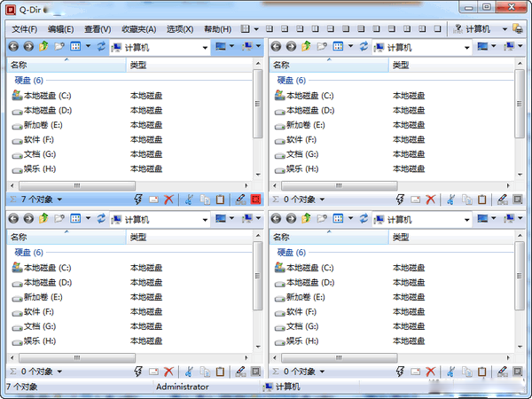Click delete X in top-right pane toolbar

coord(431,199)
